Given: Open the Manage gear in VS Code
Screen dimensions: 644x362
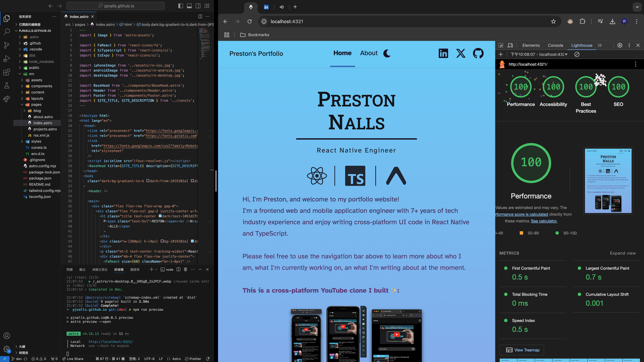Looking at the screenshot, I should coord(7,349).
